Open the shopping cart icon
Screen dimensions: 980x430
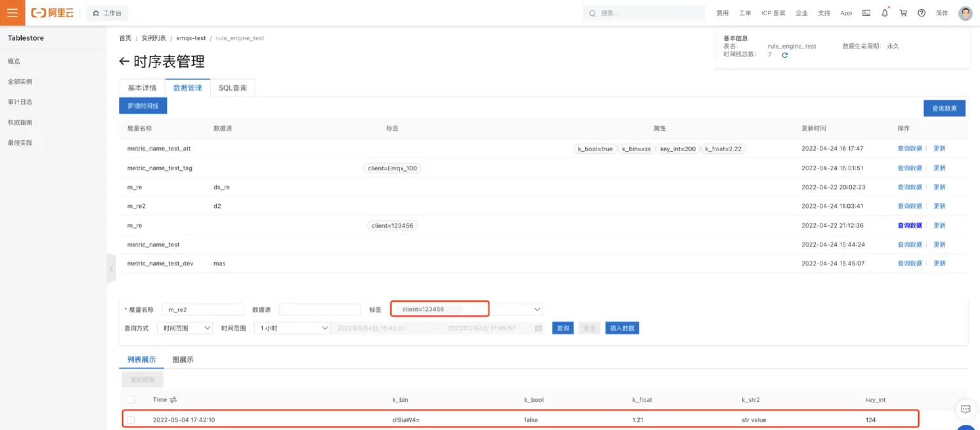(903, 13)
